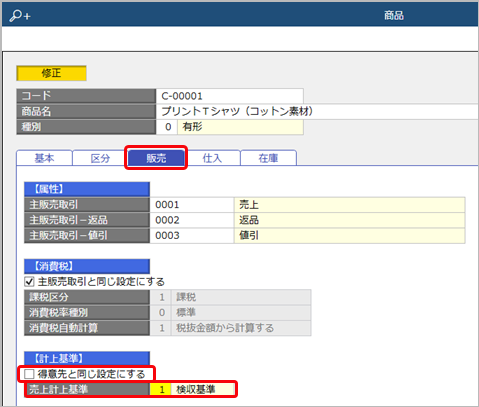Click the 商品名 text field
479x407 pixels.
[317, 111]
